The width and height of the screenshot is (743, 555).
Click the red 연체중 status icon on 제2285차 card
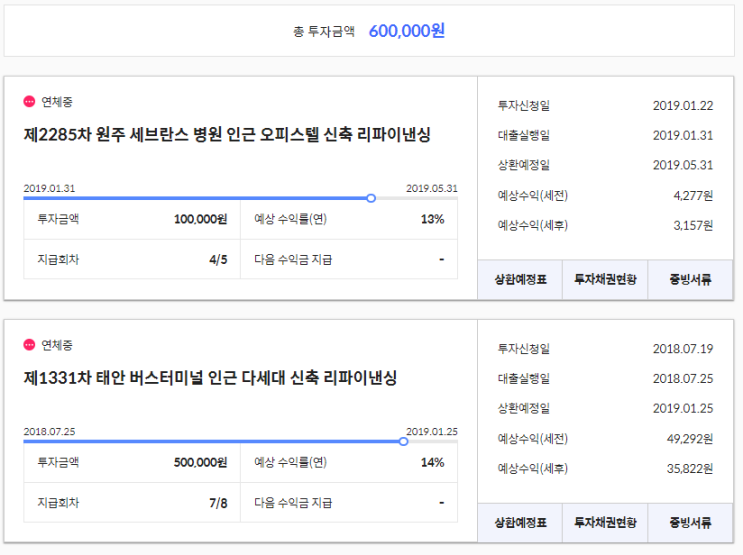pos(29,101)
